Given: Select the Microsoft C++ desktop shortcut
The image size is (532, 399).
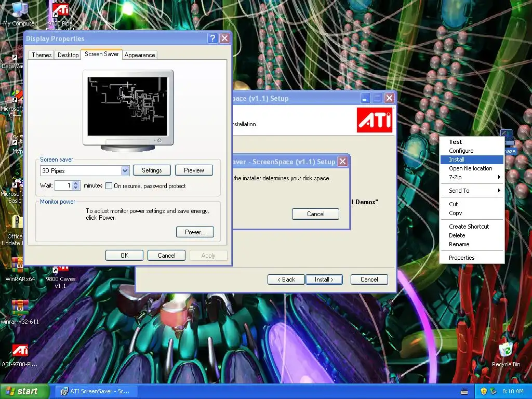Looking at the screenshot, I should (12, 103).
